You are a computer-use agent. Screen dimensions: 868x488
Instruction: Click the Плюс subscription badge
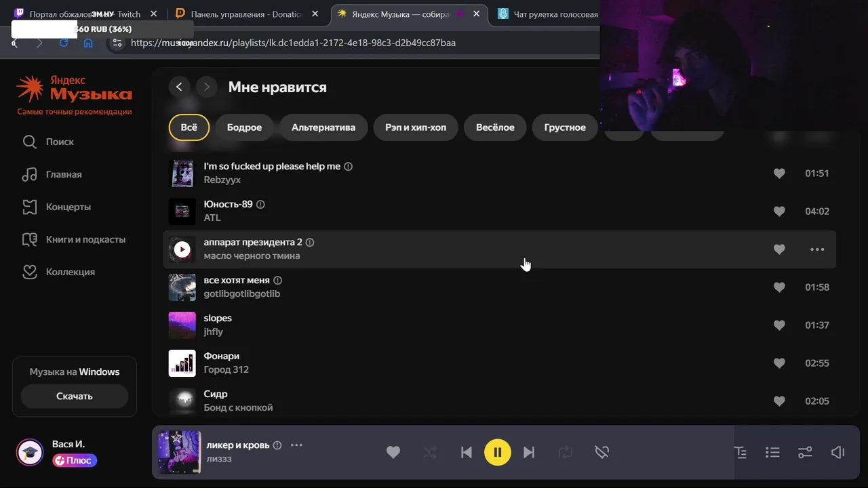(x=75, y=460)
